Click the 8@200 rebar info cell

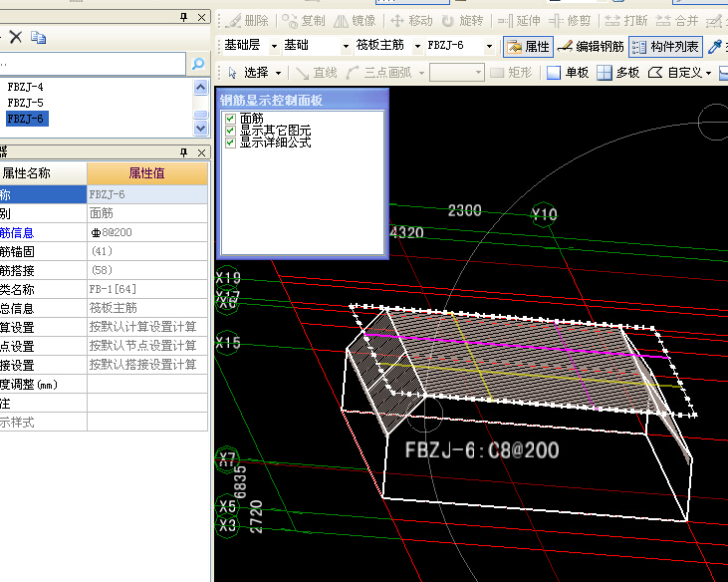click(x=147, y=232)
